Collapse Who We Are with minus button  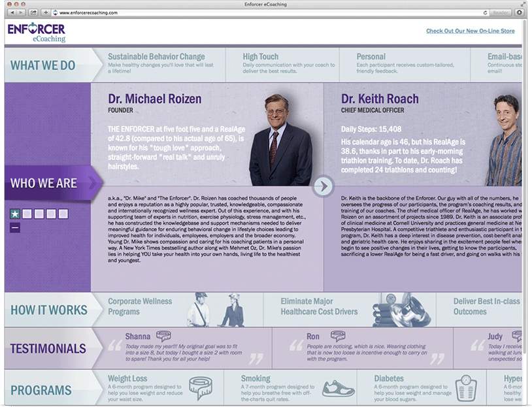click(14, 227)
